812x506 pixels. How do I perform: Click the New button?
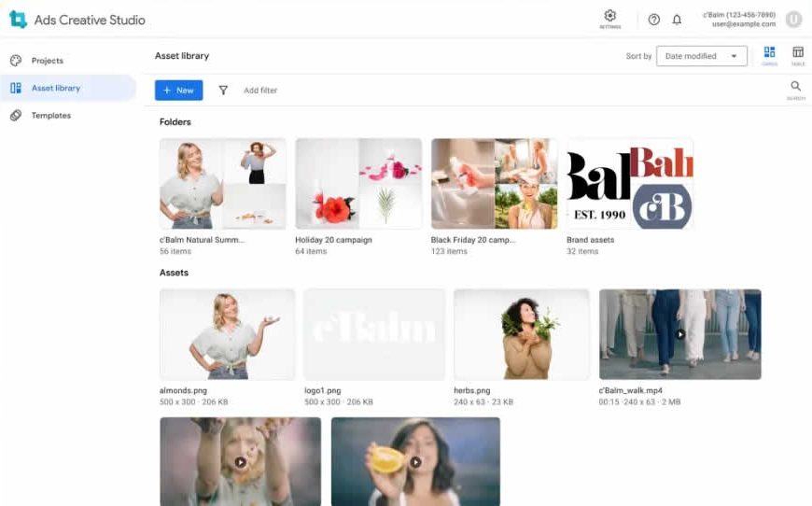coord(178,91)
